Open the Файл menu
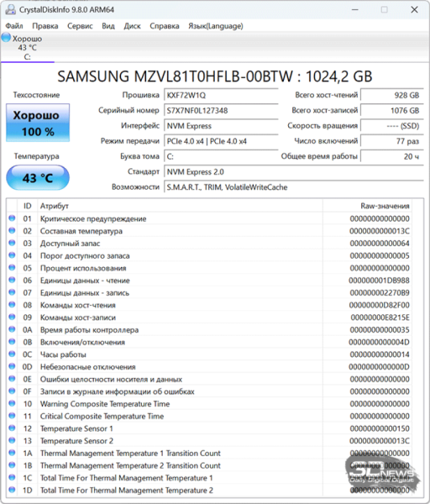The image size is (430, 504). coord(14,26)
